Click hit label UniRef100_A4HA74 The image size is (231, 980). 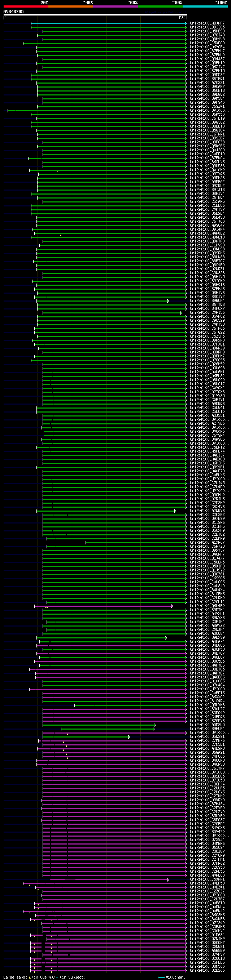tap(207, 642)
